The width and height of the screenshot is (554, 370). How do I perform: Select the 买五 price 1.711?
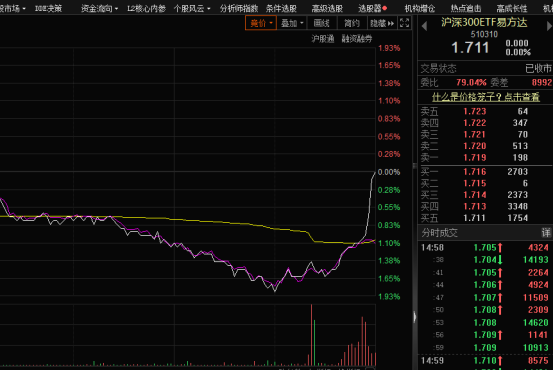[x=475, y=218]
